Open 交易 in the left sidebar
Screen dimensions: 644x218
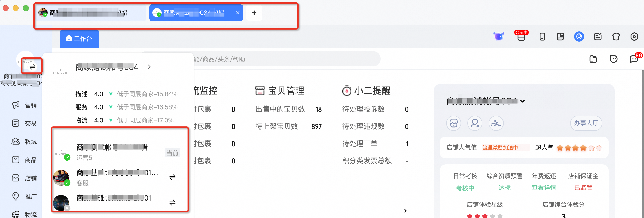tap(25, 123)
